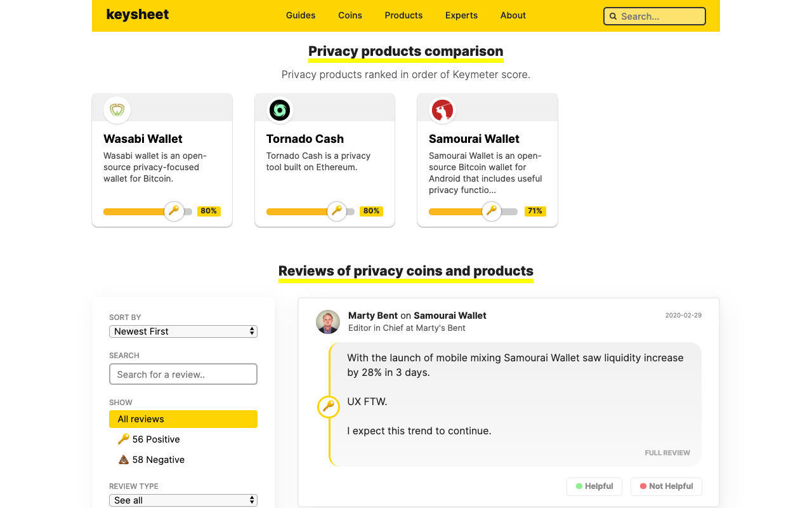The image size is (812, 508).
Task: Click the Tornado Cash logo icon
Action: click(280, 110)
